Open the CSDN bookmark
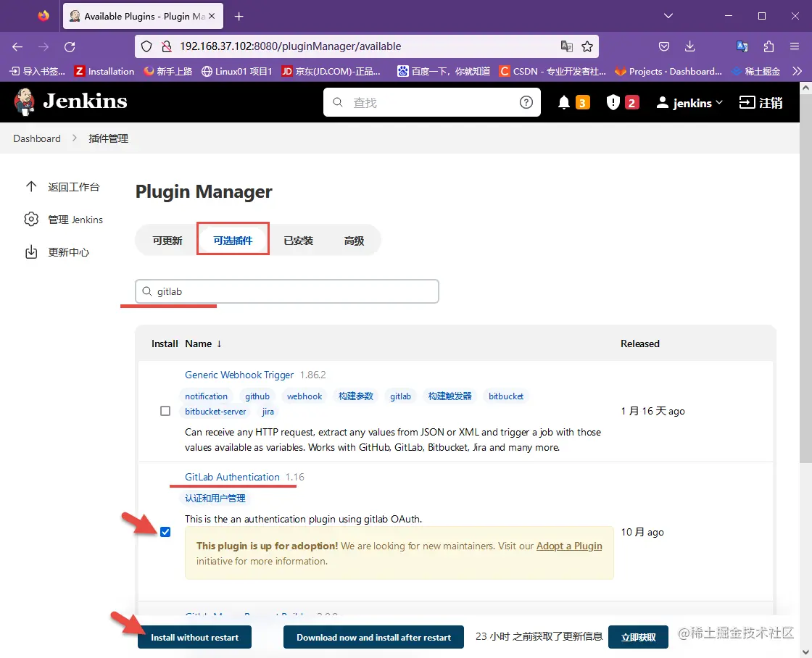812x658 pixels. pyautogui.click(x=552, y=71)
